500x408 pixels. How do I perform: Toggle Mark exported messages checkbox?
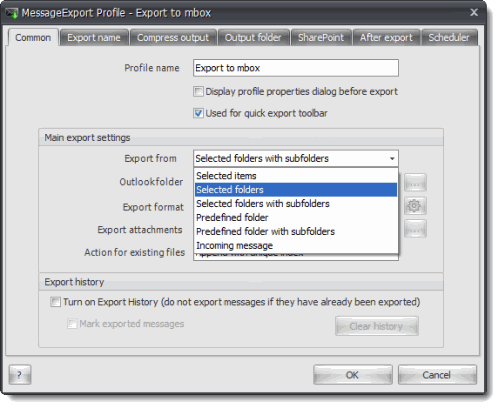tap(72, 324)
